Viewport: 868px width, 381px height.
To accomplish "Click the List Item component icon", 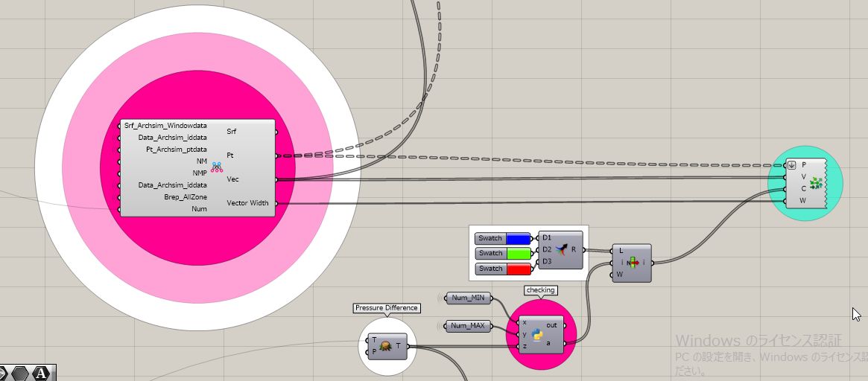I will click(633, 263).
